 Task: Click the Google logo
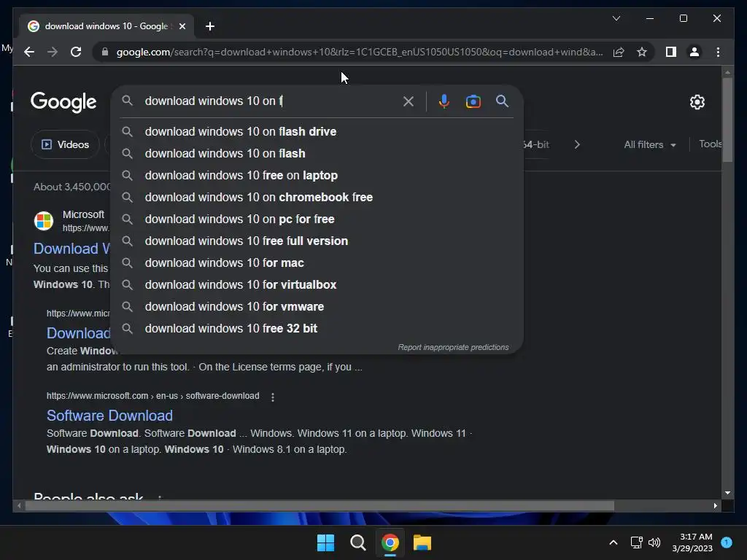point(64,102)
